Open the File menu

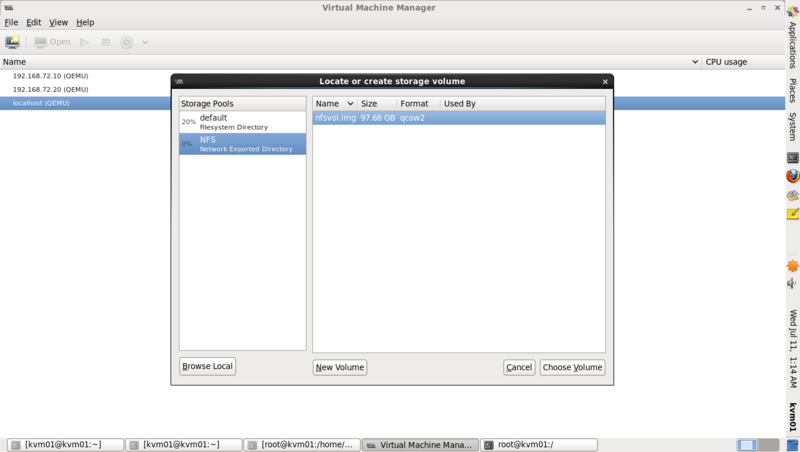tap(11, 22)
